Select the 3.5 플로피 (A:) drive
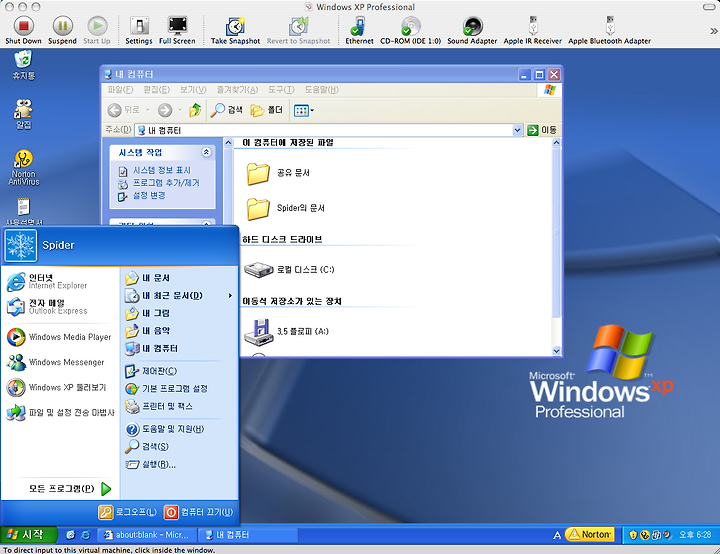The image size is (720, 554). 287,332
